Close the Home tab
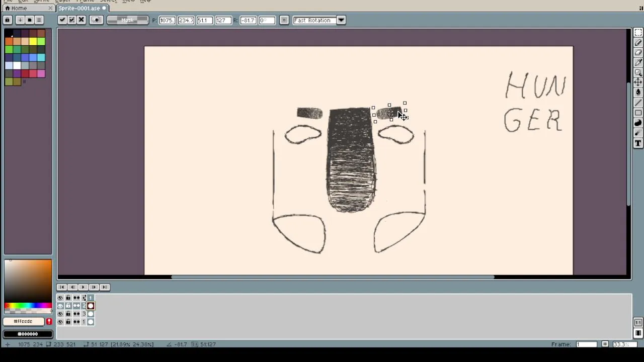 click(51, 8)
